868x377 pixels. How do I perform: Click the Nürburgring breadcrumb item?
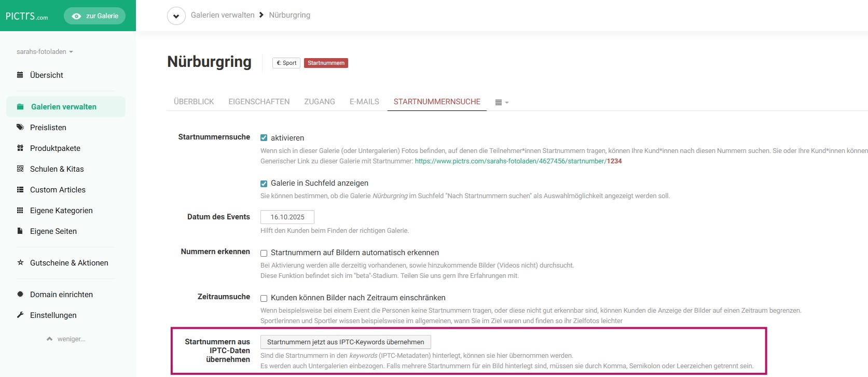(x=290, y=15)
